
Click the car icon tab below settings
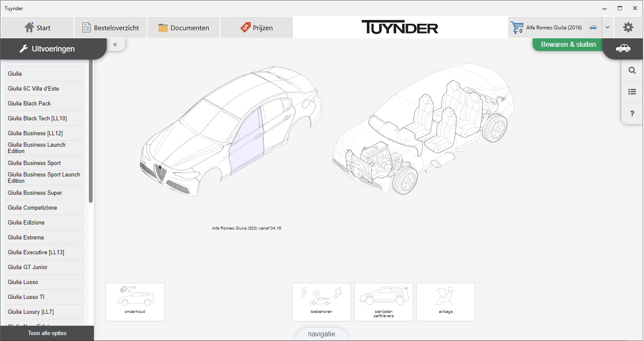coord(623,48)
